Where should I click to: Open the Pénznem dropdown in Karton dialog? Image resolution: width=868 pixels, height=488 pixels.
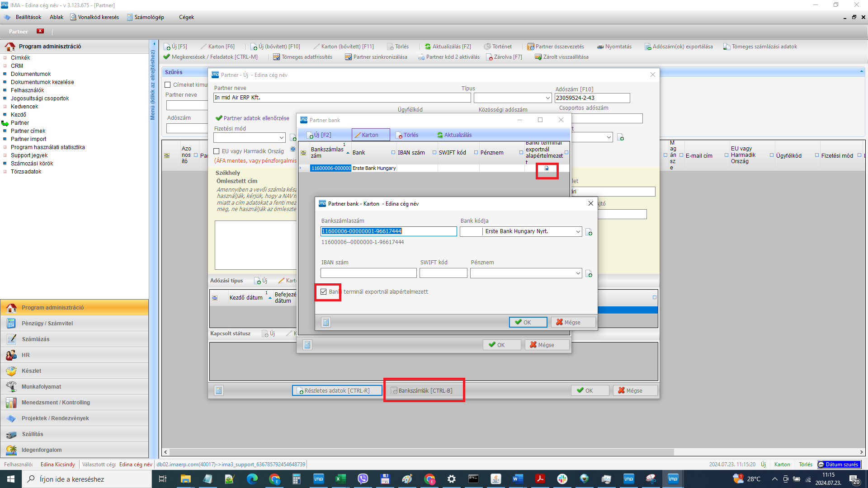click(x=578, y=273)
